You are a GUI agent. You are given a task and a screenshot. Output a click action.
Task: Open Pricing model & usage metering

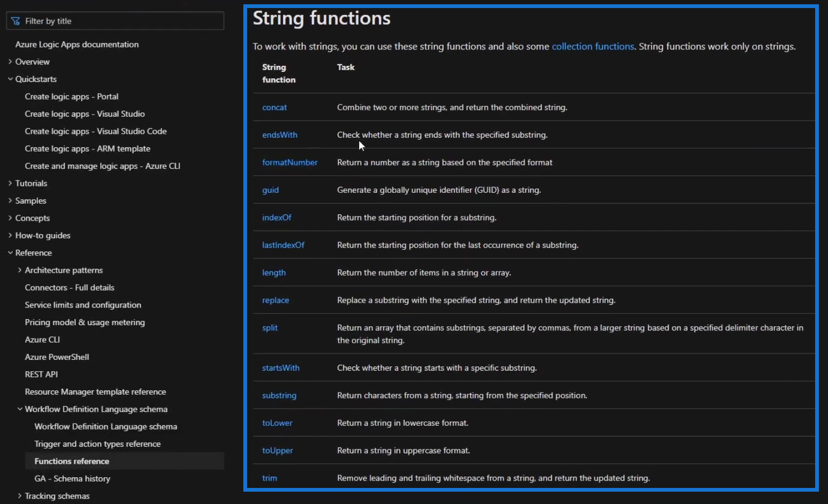click(x=85, y=322)
